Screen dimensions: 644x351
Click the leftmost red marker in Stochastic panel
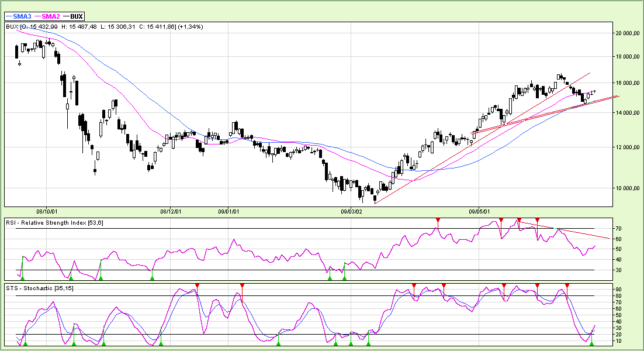pyautogui.click(x=197, y=285)
